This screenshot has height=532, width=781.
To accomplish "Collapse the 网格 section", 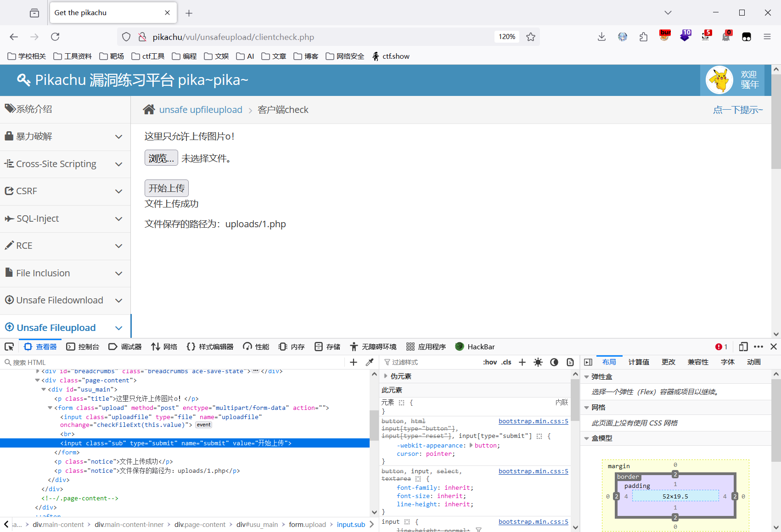I will pos(586,408).
